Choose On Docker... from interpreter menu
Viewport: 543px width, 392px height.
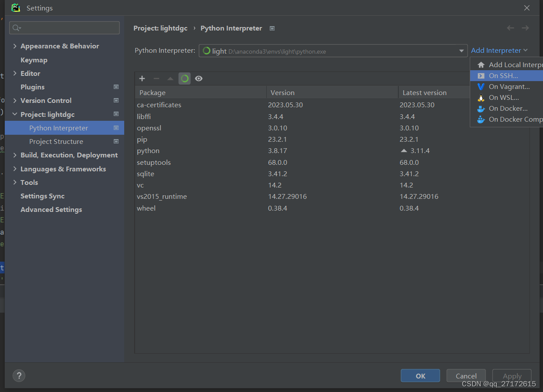pos(507,109)
